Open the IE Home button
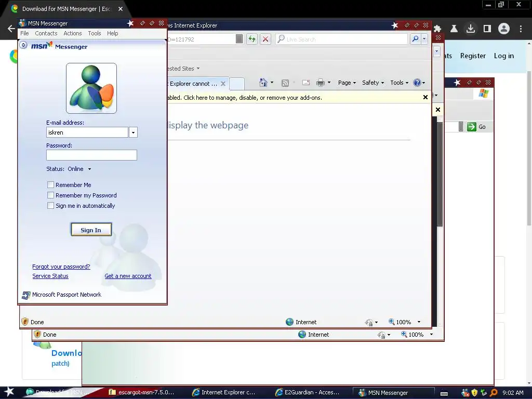 tap(263, 83)
